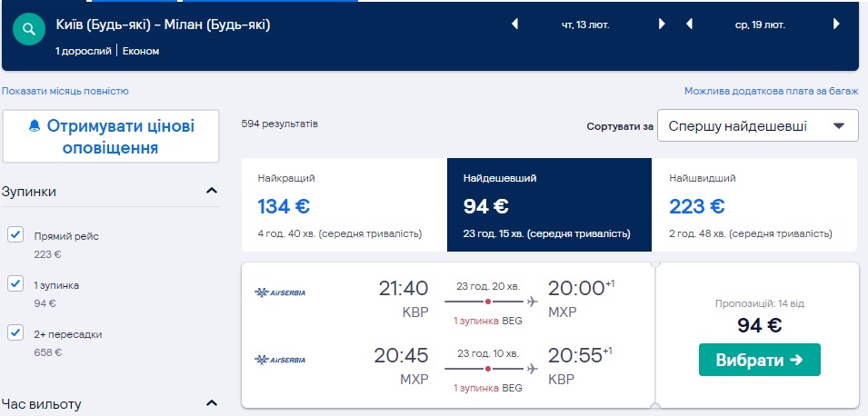The height and width of the screenshot is (416, 868).
Task: Collapse the Зупинки filter section
Action: 212,191
